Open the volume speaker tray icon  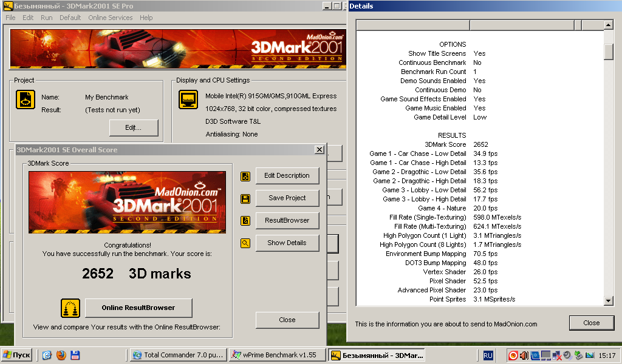(524, 356)
